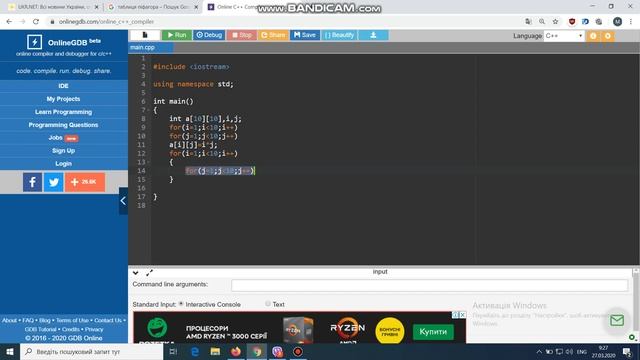Start the Debug session
The height and width of the screenshot is (360, 640).
click(209, 35)
